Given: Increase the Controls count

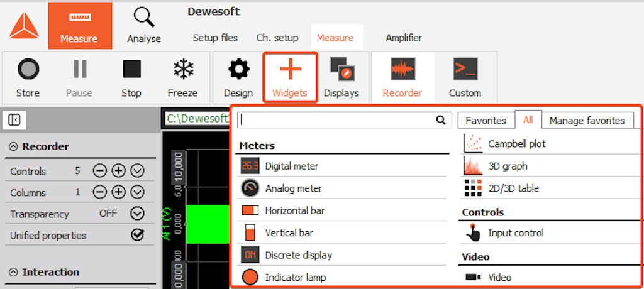Looking at the screenshot, I should click(118, 171).
